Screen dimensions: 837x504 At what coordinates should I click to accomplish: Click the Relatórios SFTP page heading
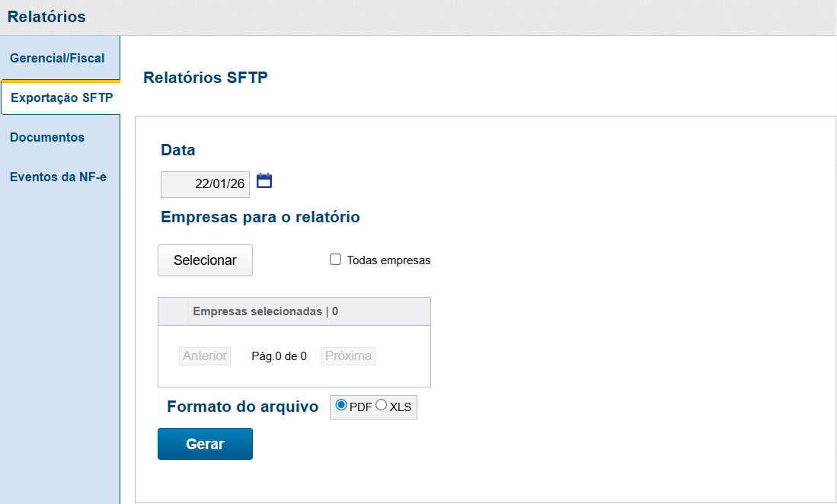(206, 77)
